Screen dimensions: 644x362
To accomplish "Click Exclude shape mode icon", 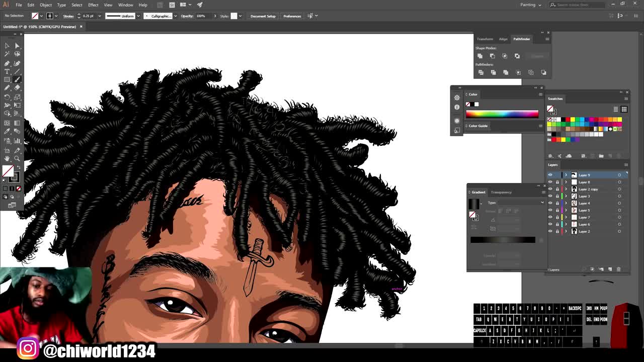I will pyautogui.click(x=517, y=56).
